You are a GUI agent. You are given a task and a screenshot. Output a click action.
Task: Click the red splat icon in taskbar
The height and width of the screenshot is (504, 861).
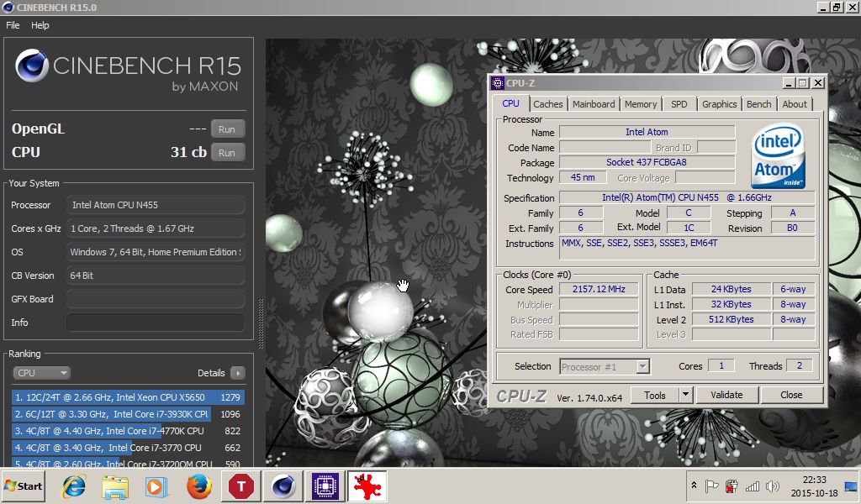coord(367,486)
